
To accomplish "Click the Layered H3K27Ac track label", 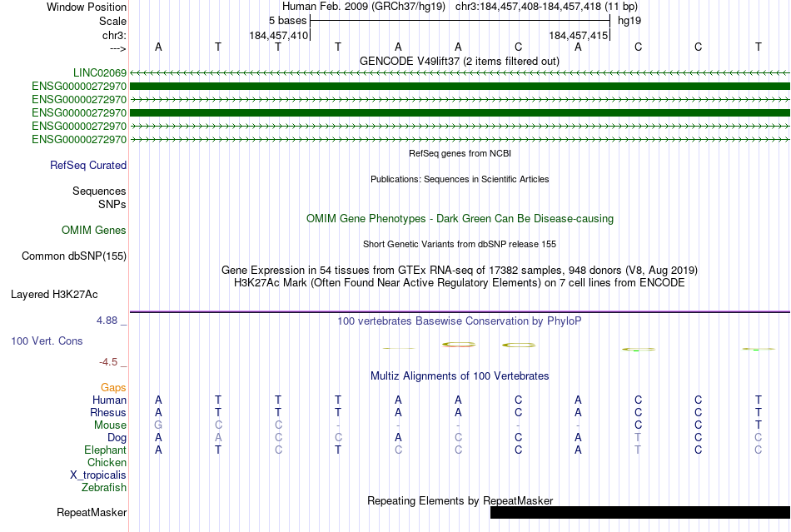I will [x=54, y=295].
